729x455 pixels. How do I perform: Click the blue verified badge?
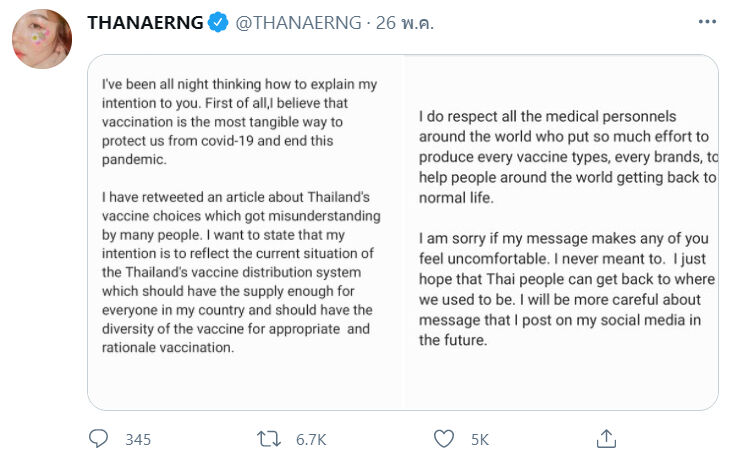coord(218,24)
